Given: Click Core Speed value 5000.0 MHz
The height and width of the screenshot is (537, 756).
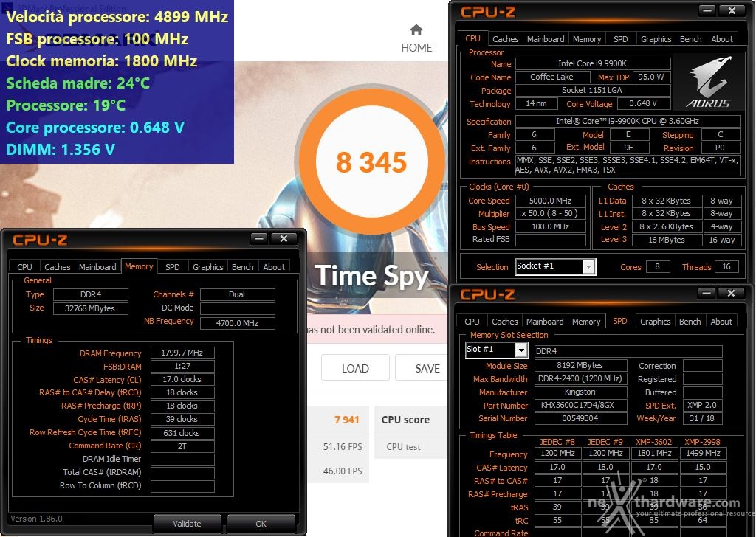Looking at the screenshot, I should coord(550,201).
